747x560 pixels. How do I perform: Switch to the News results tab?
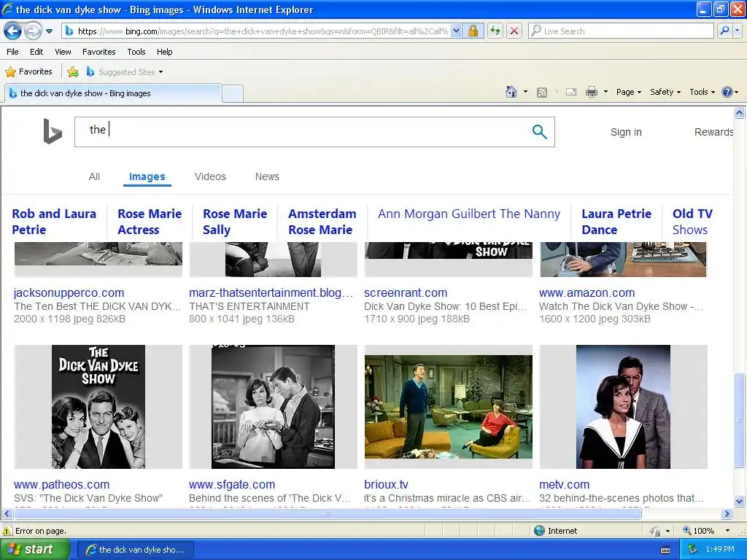(267, 176)
